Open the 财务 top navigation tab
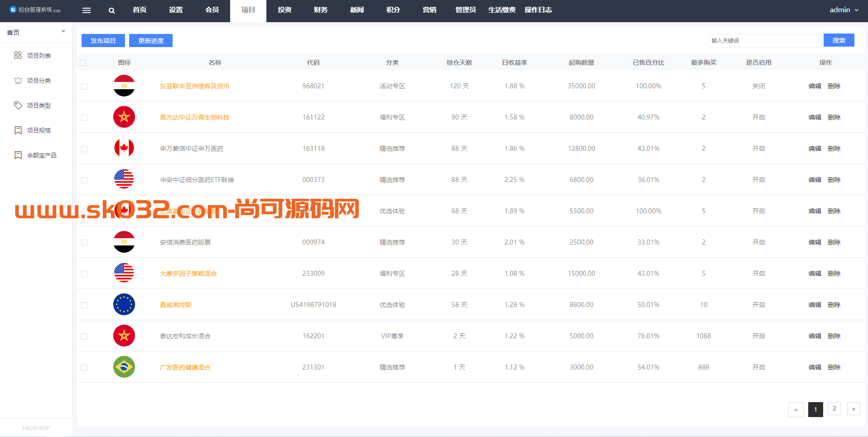Image resolution: width=868 pixels, height=437 pixels. click(321, 10)
